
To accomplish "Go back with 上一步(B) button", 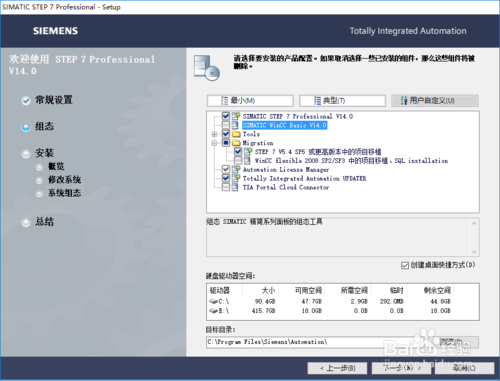I will [337, 368].
